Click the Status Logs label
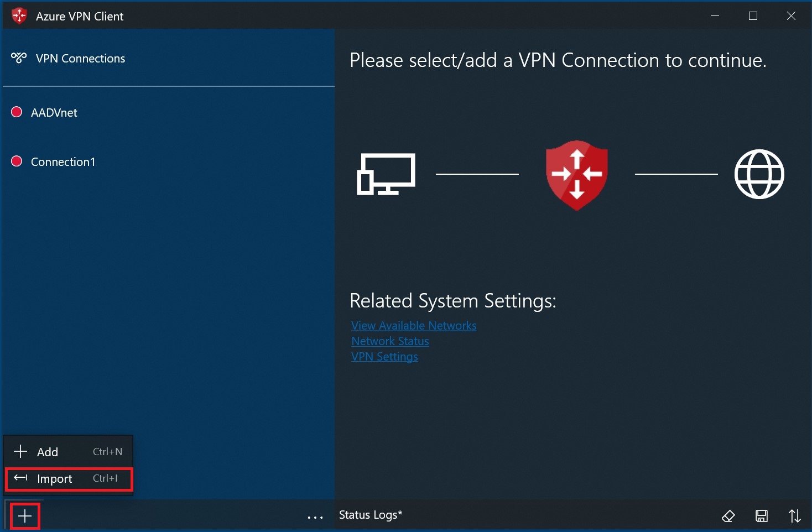The image size is (812, 532). [x=371, y=515]
